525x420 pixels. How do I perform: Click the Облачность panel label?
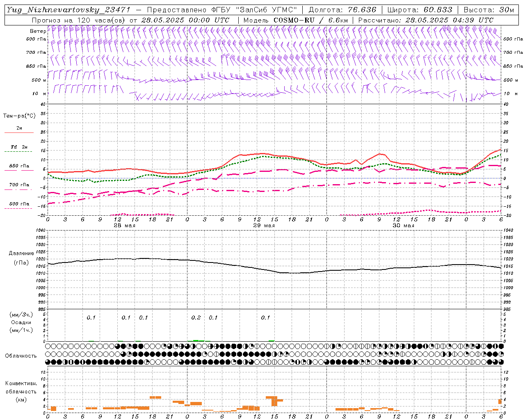pyautogui.click(x=21, y=356)
